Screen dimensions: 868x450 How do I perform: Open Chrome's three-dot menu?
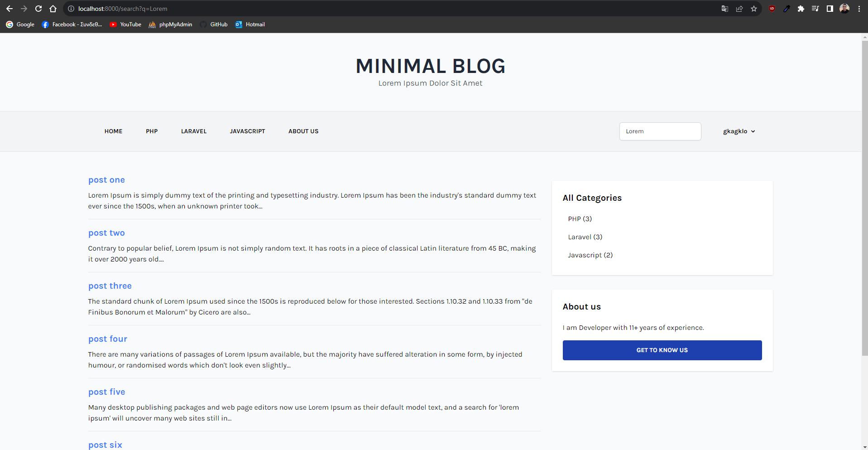tap(859, 9)
